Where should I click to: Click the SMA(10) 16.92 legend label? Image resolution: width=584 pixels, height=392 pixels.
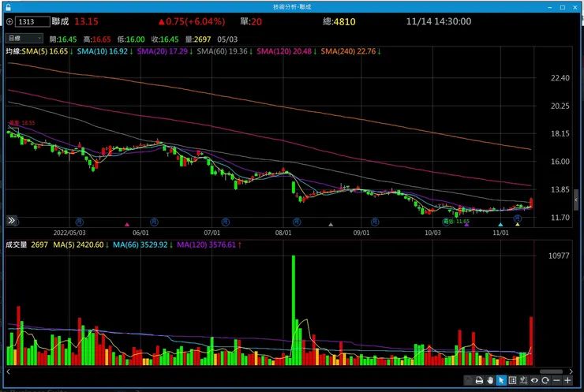103,51
